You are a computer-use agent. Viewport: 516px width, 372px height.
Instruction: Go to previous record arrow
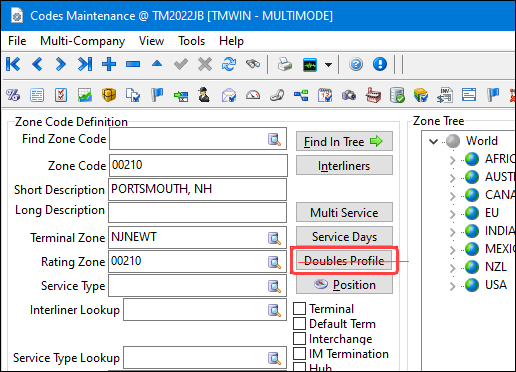pyautogui.click(x=37, y=64)
